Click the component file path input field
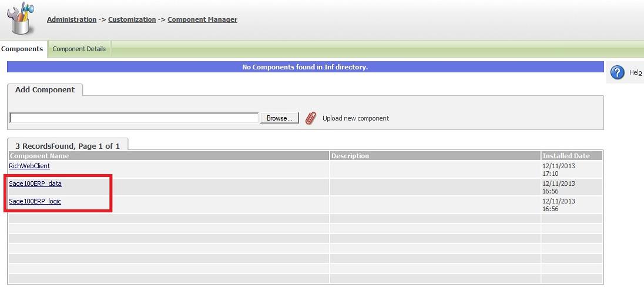The image size is (644, 287). (134, 118)
